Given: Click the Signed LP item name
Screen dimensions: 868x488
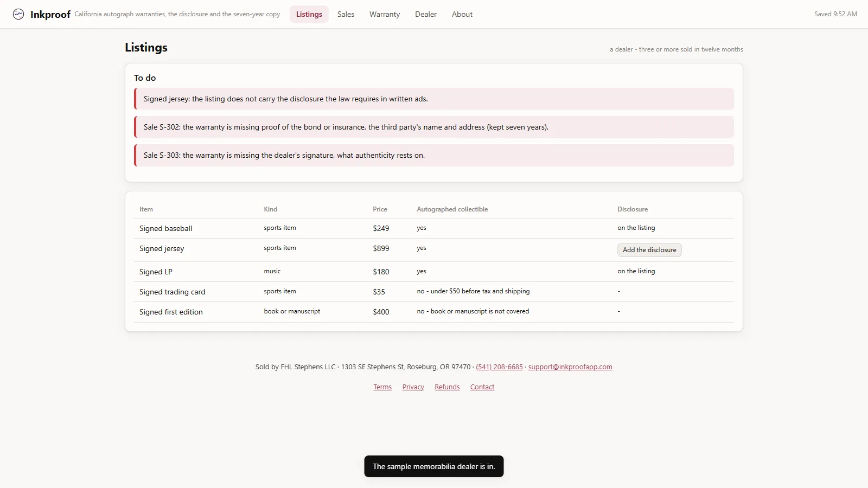Looking at the screenshot, I should click(156, 272).
